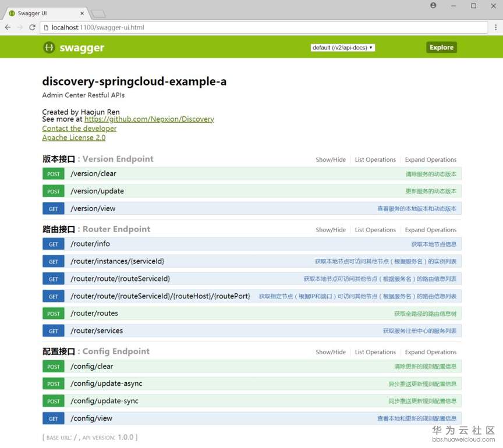
Task: Click the swagger logo icon
Action: point(49,48)
